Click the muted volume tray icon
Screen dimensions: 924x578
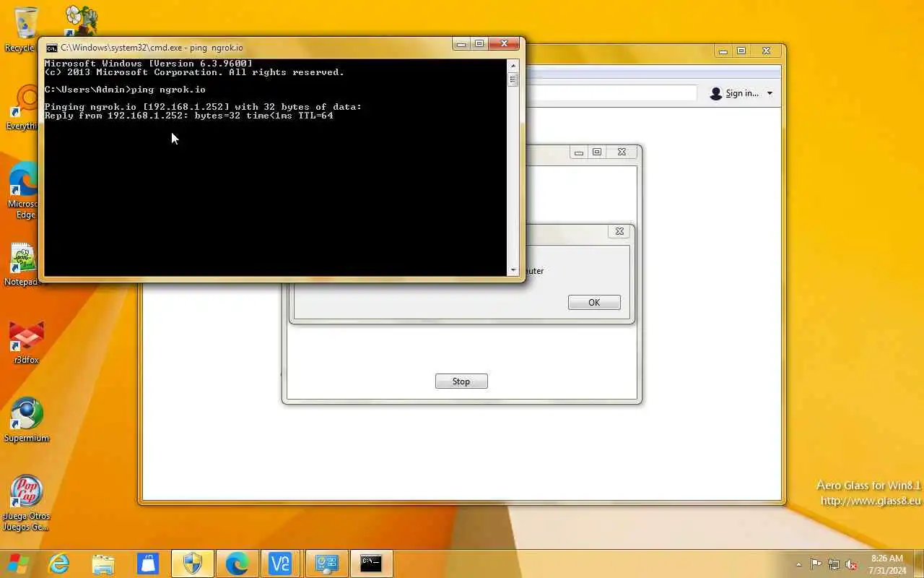coord(851,564)
